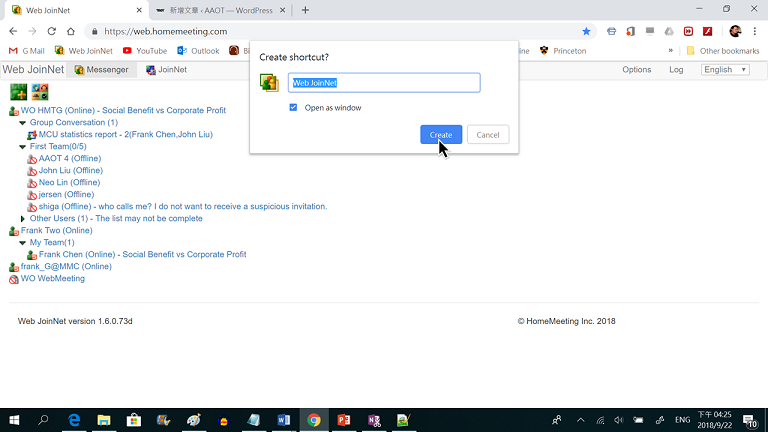This screenshot has width=768, height=432.
Task: Expand the Other Users list
Action: [x=23, y=219]
